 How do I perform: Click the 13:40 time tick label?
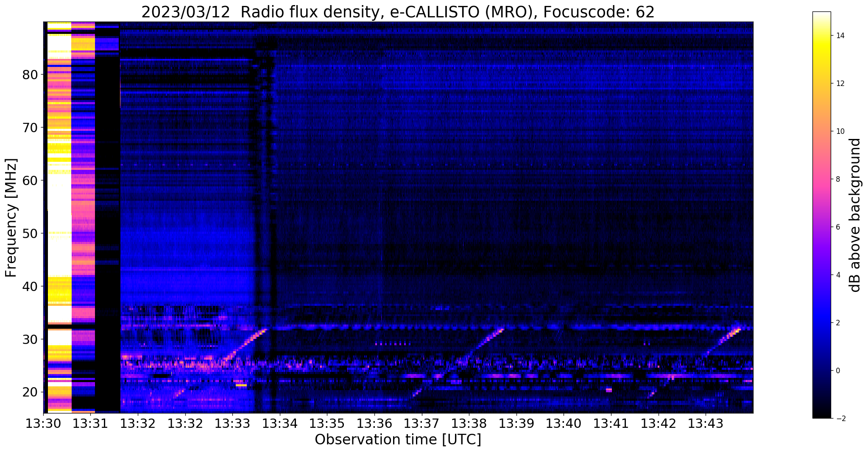(x=564, y=423)
